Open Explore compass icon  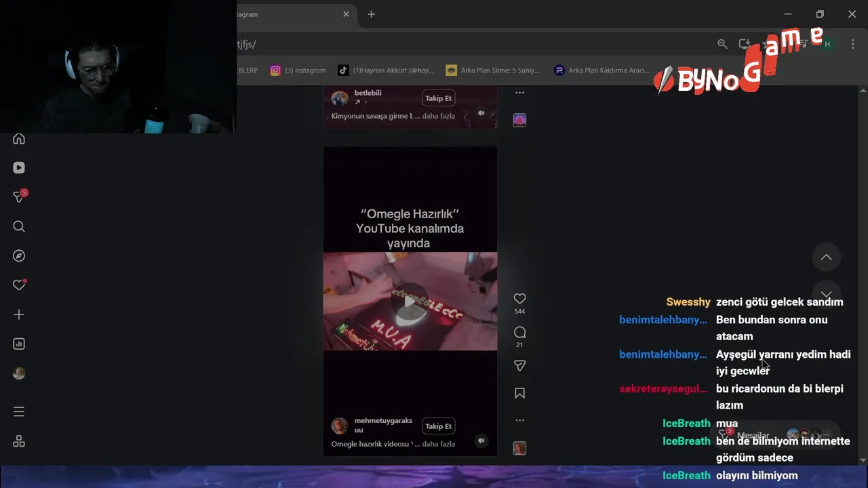[x=19, y=256]
